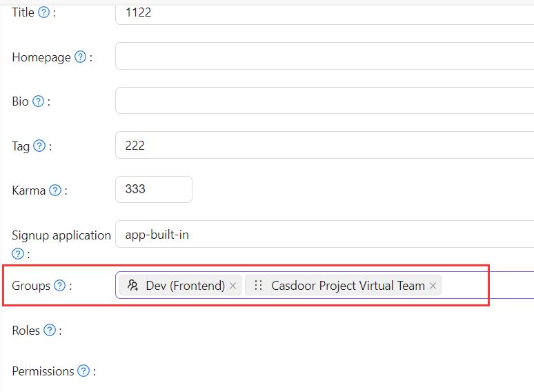This screenshot has width=534, height=392.
Task: Click the help icon next to Title
Action: tap(43, 12)
